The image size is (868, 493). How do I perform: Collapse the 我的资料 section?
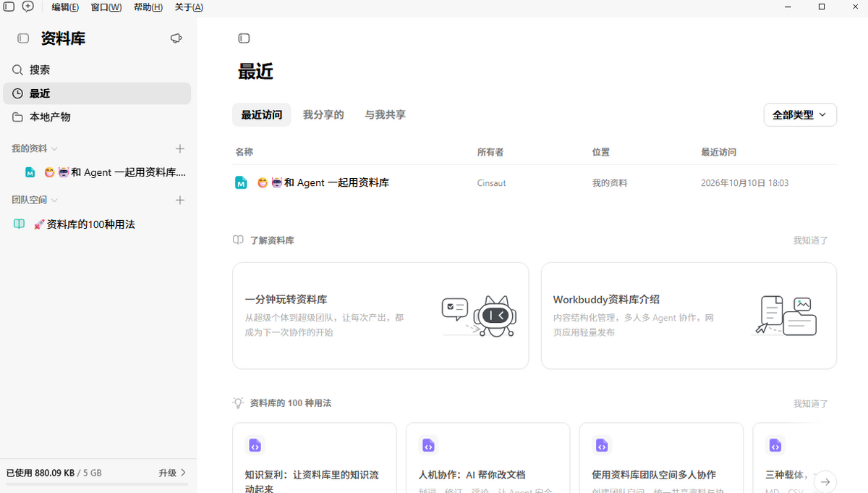pos(54,148)
